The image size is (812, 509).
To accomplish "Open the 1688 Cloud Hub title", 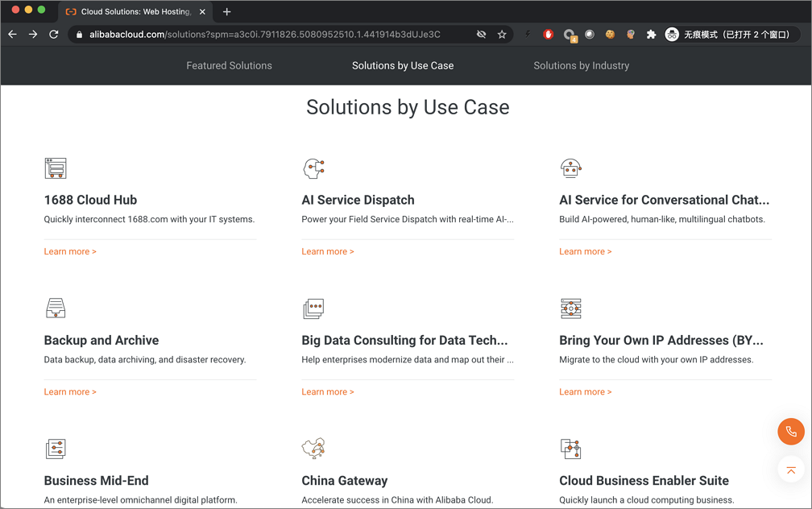I will click(90, 200).
